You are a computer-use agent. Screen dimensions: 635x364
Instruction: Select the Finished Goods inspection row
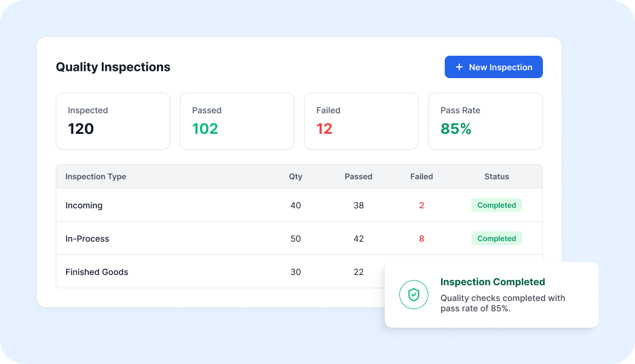[221, 272]
